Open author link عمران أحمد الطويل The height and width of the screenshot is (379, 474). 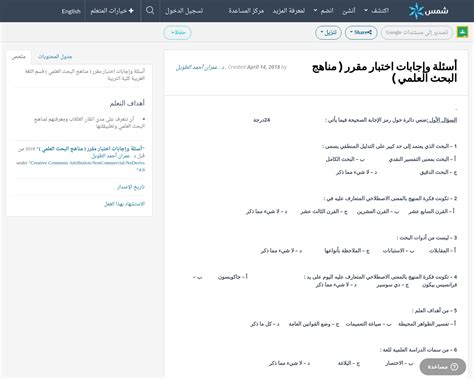click(200, 67)
